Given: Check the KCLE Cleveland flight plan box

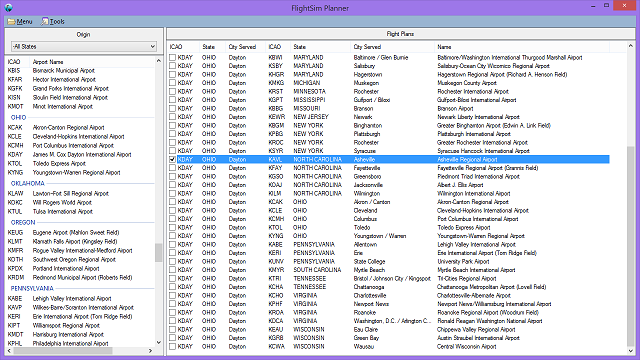Looking at the screenshot, I should [172, 210].
